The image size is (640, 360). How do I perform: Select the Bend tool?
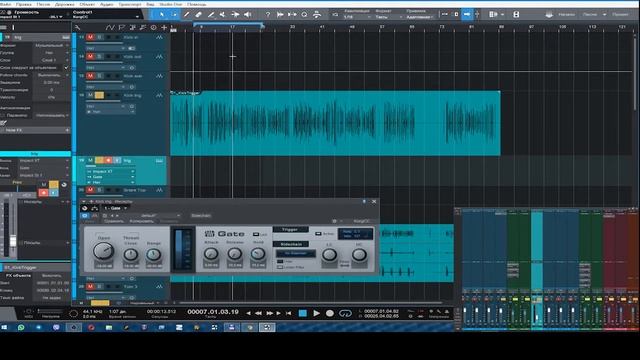pos(236,14)
